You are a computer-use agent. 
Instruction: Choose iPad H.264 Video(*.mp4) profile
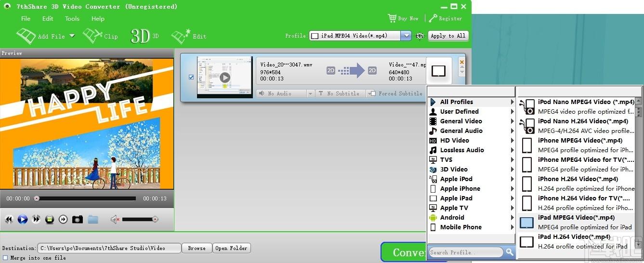click(x=577, y=241)
